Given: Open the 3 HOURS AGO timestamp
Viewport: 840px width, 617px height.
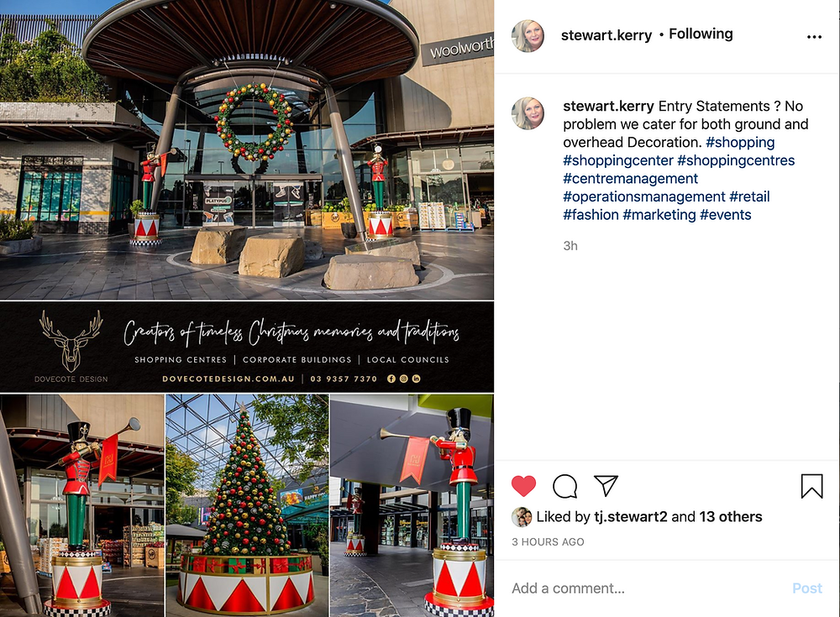Looking at the screenshot, I should click(x=548, y=542).
